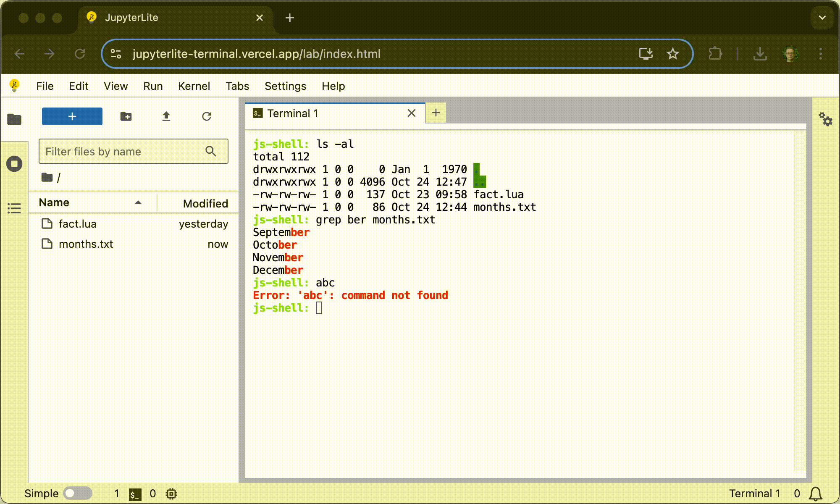
Task: Refresh the file browser list
Action: [206, 116]
